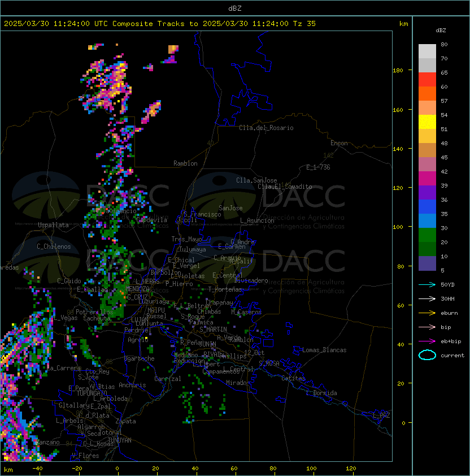Click the 140 km tick on right axis
This screenshot has width=470, height=476.
(x=398, y=149)
